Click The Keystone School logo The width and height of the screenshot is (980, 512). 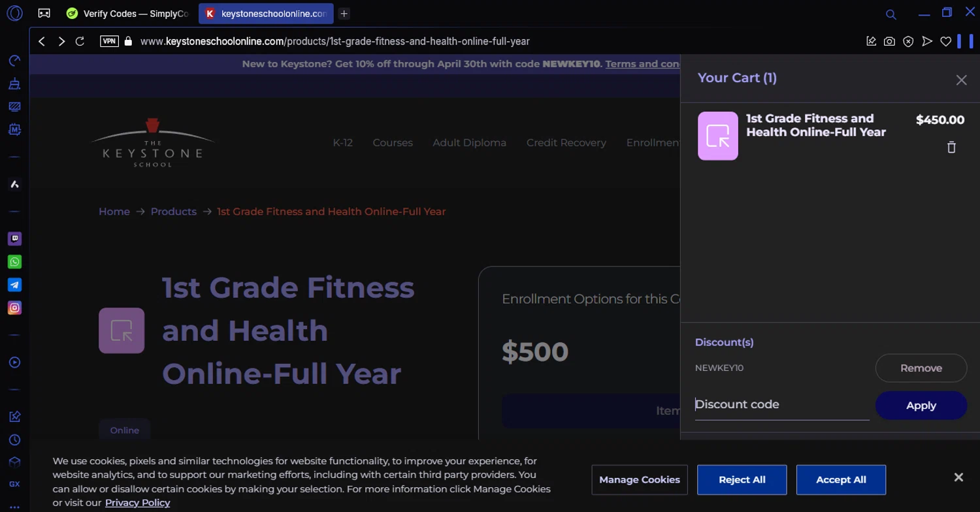153,143
